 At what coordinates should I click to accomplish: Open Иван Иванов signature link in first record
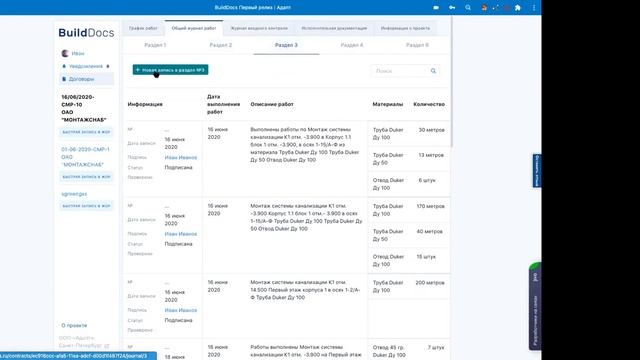[x=180, y=158]
